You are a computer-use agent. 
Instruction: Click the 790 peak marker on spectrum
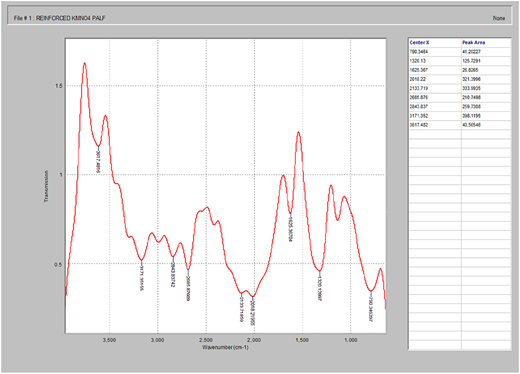tap(371, 307)
